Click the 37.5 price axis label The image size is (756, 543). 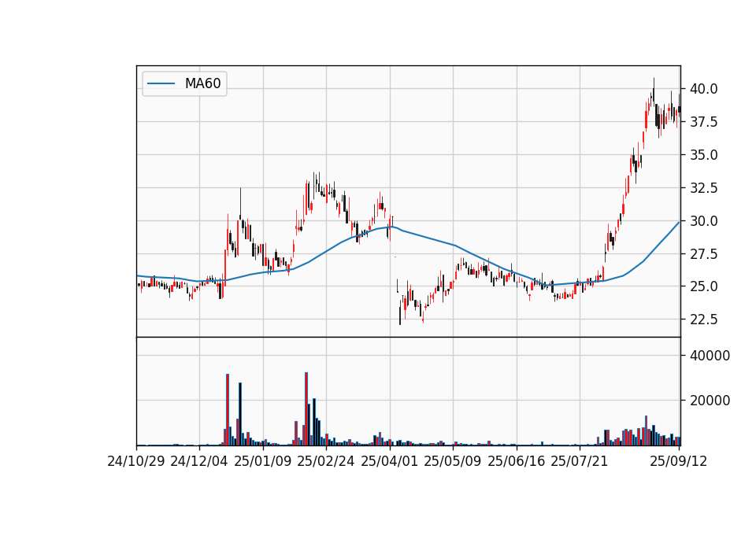coord(703,122)
